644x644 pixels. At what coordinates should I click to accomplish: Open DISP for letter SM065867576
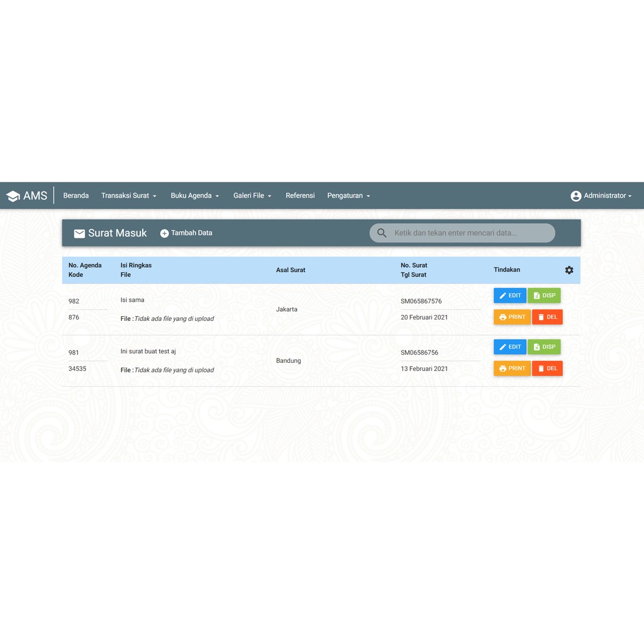pyautogui.click(x=544, y=296)
